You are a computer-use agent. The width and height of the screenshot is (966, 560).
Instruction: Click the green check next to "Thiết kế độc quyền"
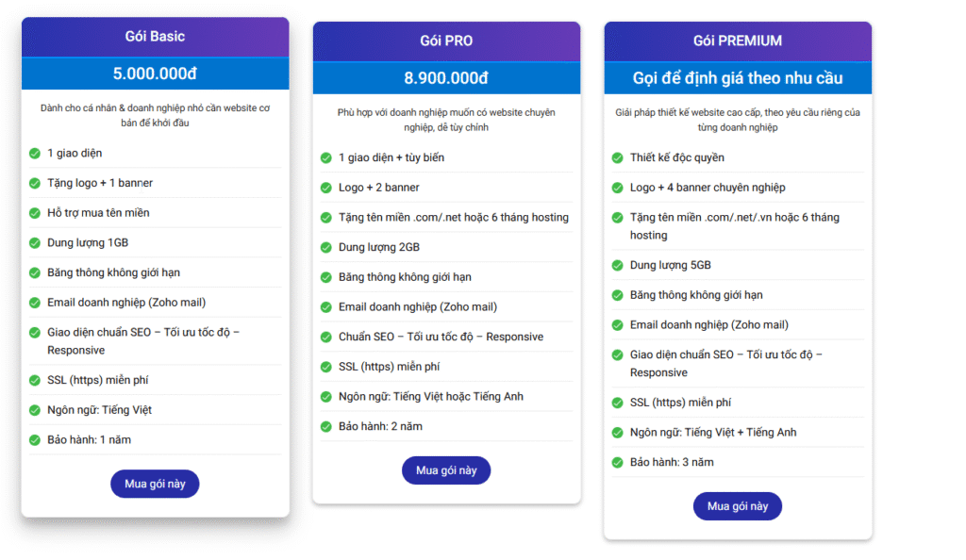pyautogui.click(x=617, y=158)
